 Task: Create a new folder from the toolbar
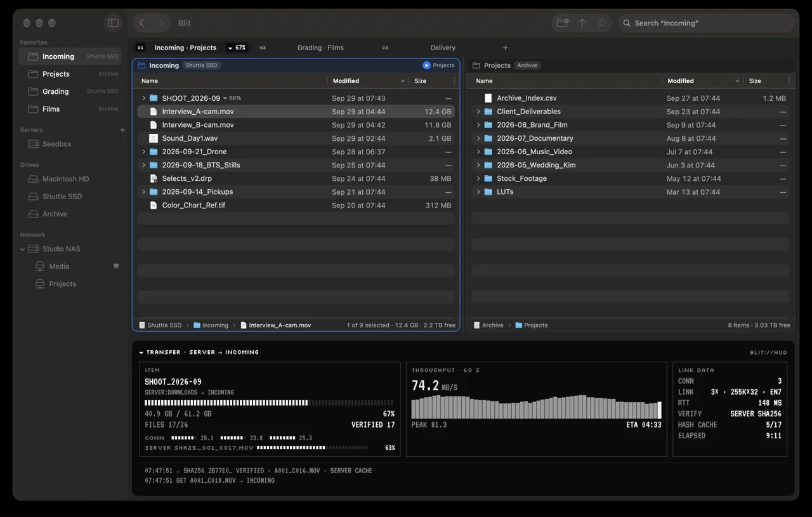click(562, 23)
